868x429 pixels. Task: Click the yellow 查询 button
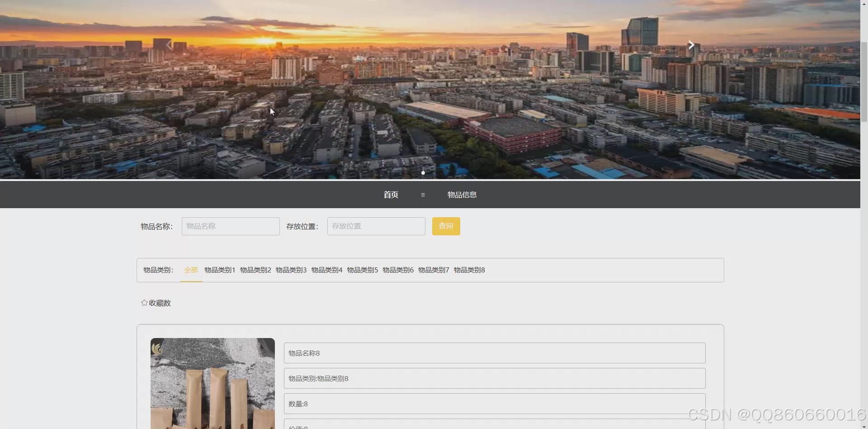click(x=446, y=226)
